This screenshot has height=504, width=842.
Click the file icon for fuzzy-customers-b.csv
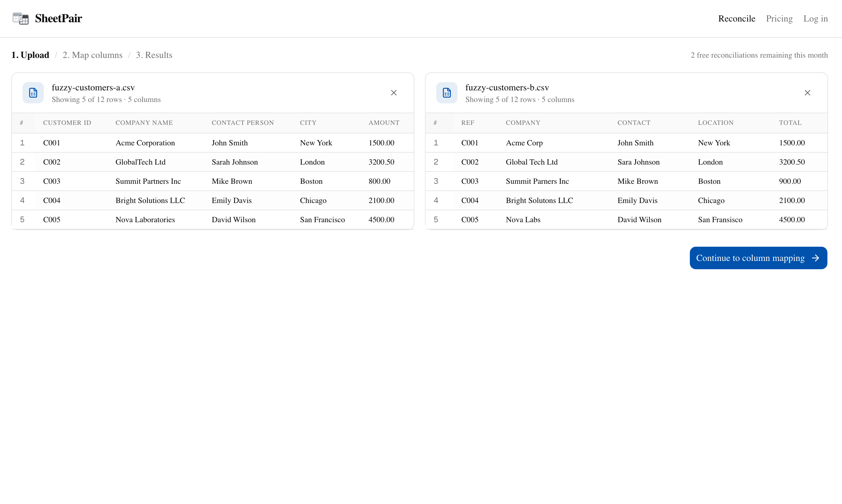tap(447, 93)
